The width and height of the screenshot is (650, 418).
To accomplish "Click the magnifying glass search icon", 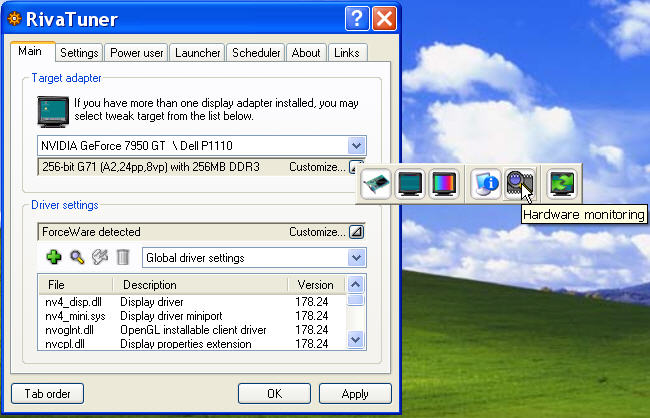I will [77, 257].
